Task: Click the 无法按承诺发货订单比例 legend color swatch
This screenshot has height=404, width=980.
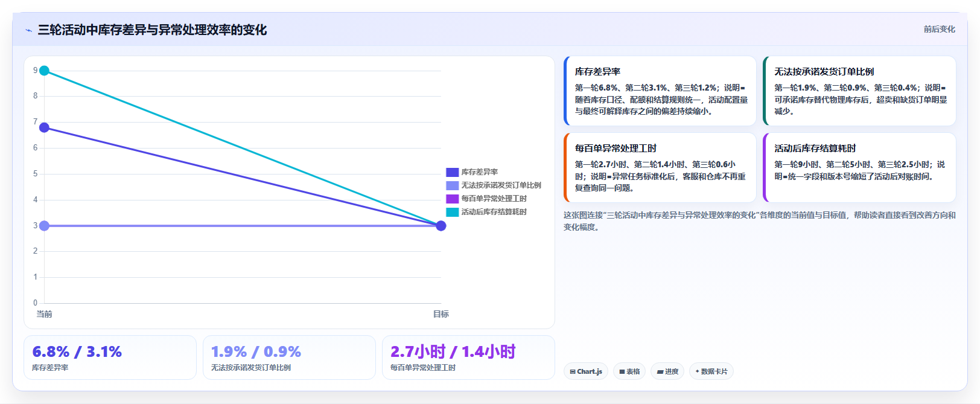Action: point(453,185)
